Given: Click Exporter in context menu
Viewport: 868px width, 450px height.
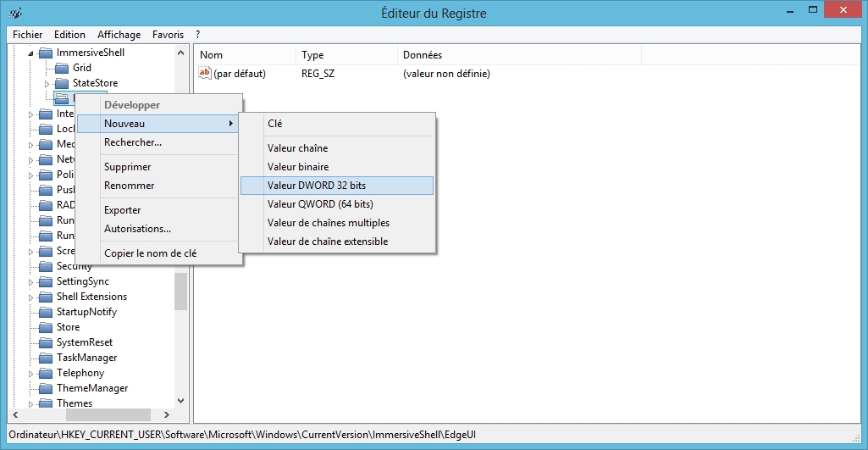Looking at the screenshot, I should coord(158,210).
